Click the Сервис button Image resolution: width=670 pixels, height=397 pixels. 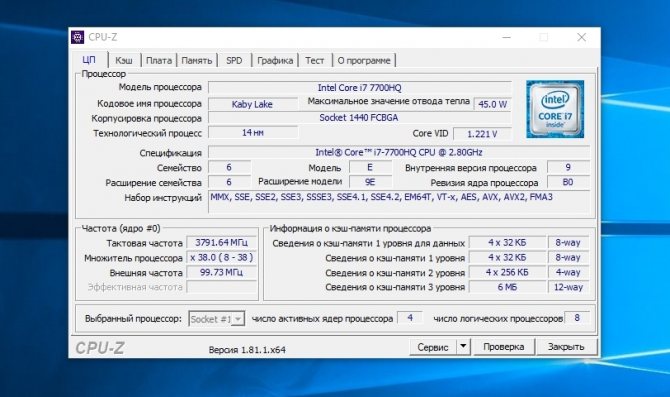433,347
